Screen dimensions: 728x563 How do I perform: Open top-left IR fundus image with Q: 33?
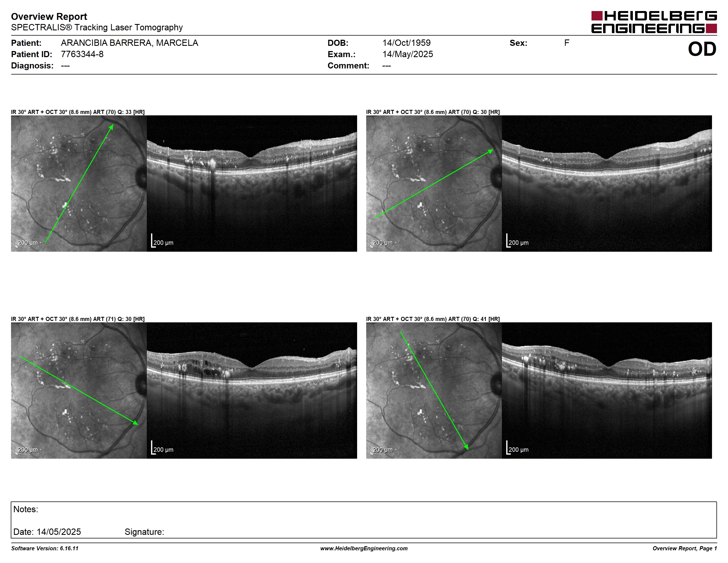79,184
